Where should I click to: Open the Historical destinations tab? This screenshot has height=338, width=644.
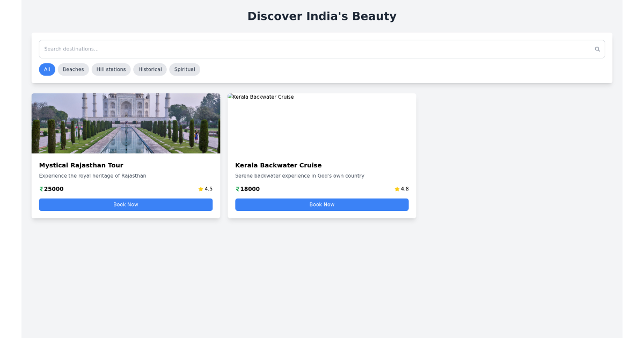click(150, 69)
